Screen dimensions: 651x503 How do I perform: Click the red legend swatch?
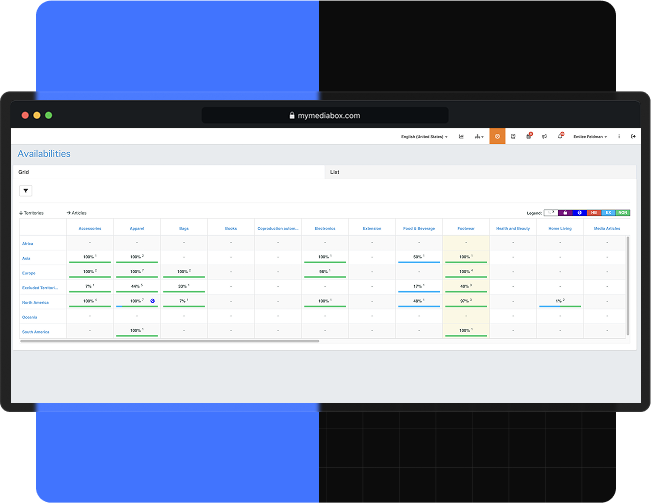[x=593, y=213]
